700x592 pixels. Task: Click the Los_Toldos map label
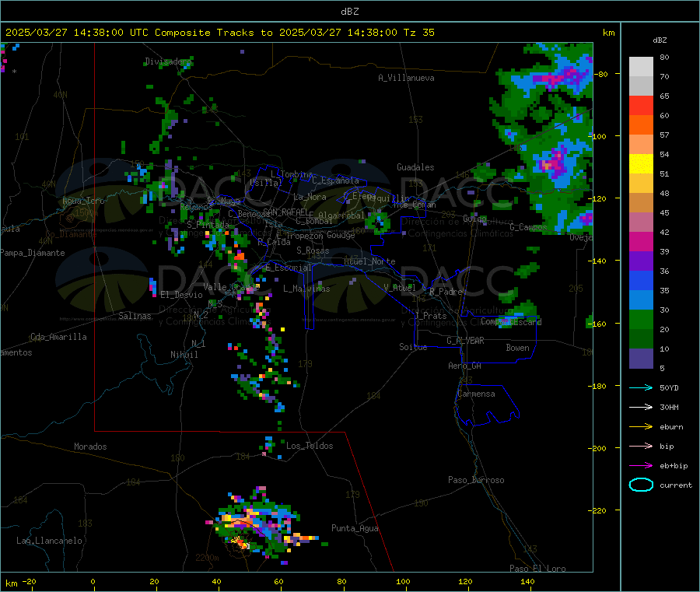coord(310,446)
